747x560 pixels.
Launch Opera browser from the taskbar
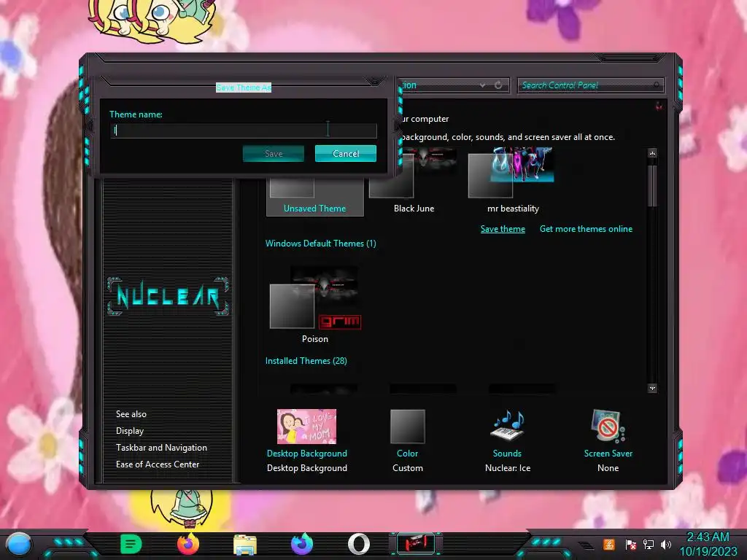[x=359, y=544]
